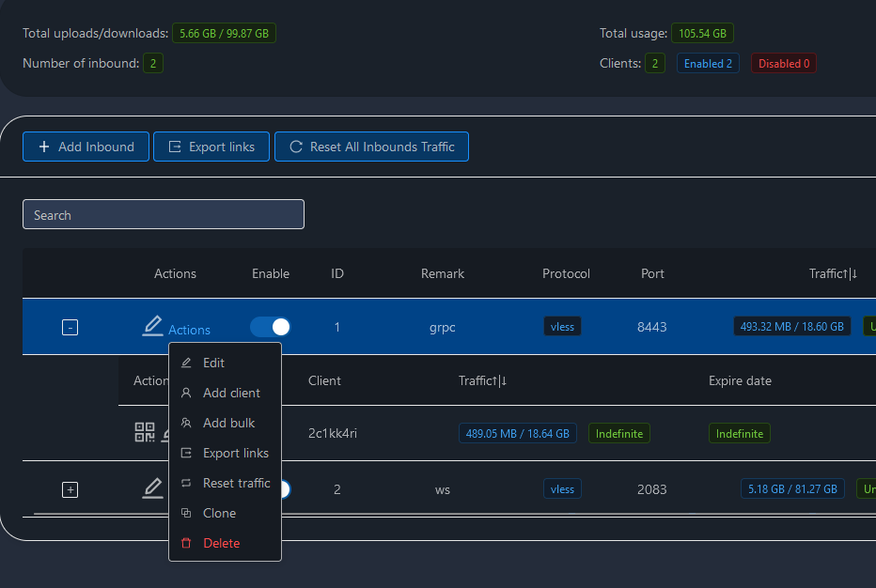Image resolution: width=876 pixels, height=588 pixels.
Task: Open the Actions dropdown for grpc inbound
Action: [189, 330]
